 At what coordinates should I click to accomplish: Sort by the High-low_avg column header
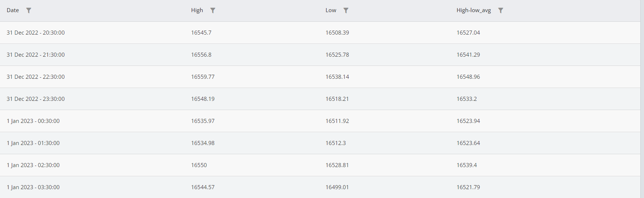point(474,10)
